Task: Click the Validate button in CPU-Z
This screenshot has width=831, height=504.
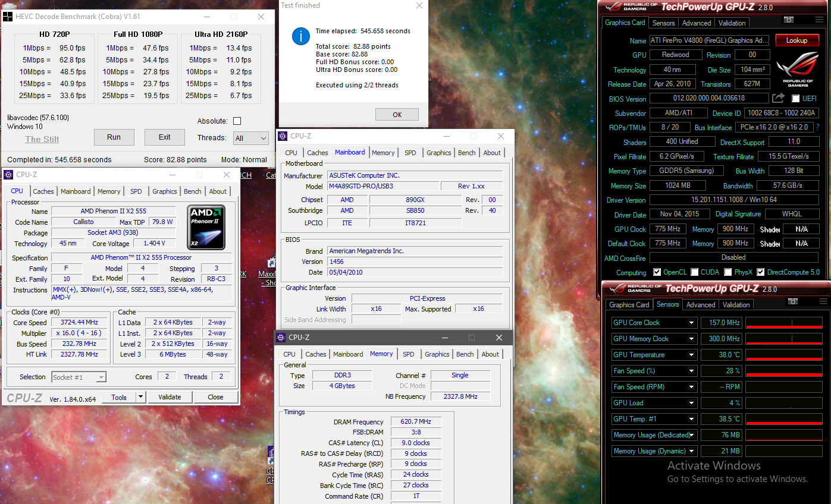Action: 170,397
